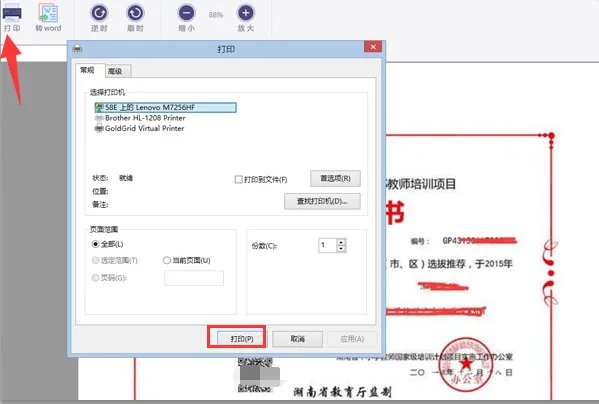Click the 查找打印机(D)... button
This screenshot has width=599, height=404.
click(322, 201)
